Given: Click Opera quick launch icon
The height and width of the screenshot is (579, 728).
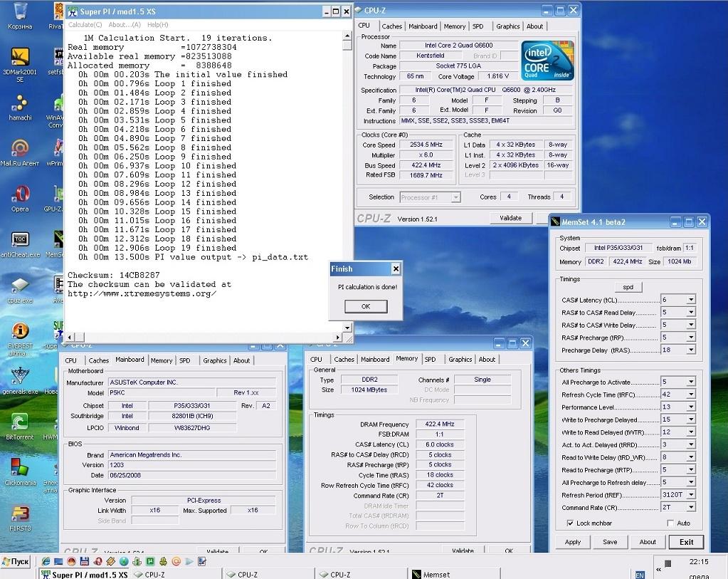Looking at the screenshot, I should pos(97,562).
